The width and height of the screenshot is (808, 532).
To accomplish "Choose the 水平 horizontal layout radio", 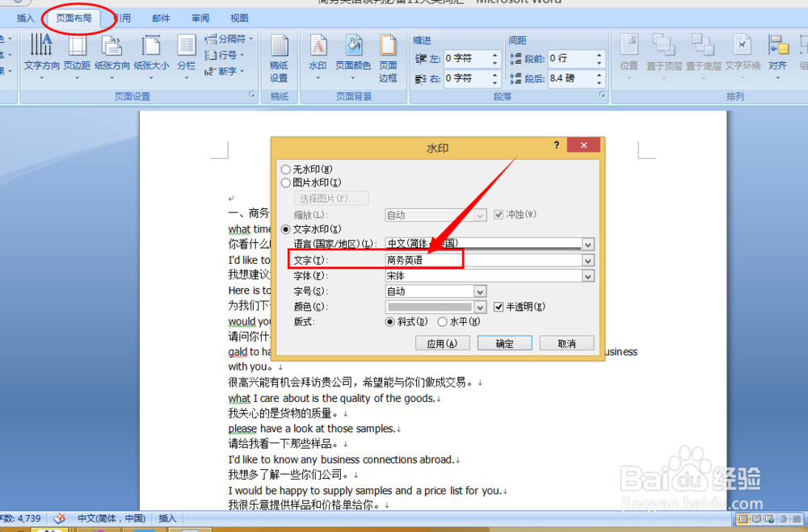I will pos(442,322).
